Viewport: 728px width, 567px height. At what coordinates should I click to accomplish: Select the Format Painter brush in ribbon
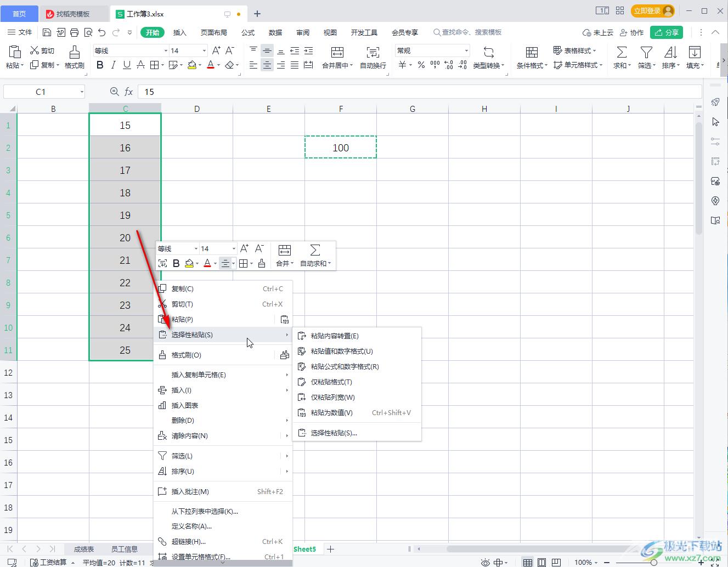tap(74, 52)
